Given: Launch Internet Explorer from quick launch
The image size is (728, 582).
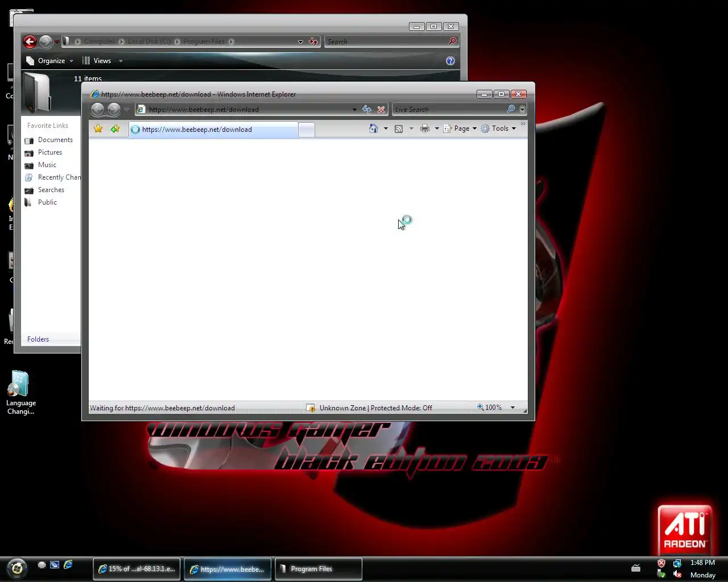Looking at the screenshot, I should pyautogui.click(x=68, y=564).
